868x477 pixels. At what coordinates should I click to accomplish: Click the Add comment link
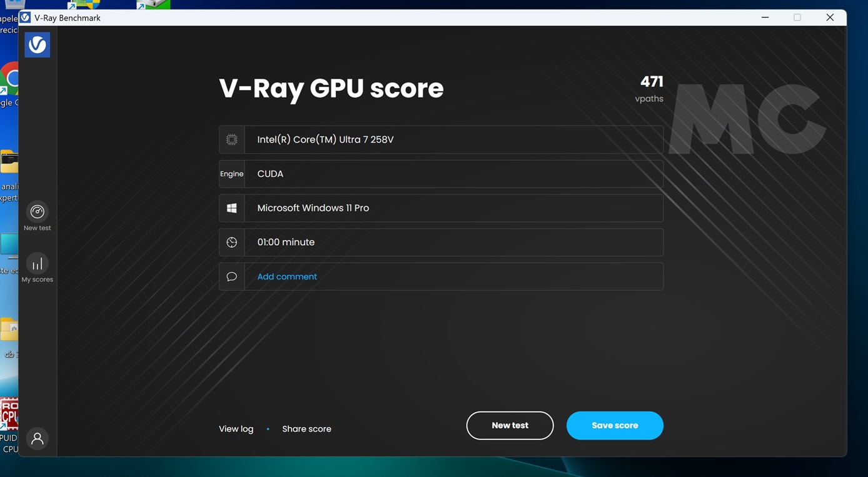coord(287,277)
